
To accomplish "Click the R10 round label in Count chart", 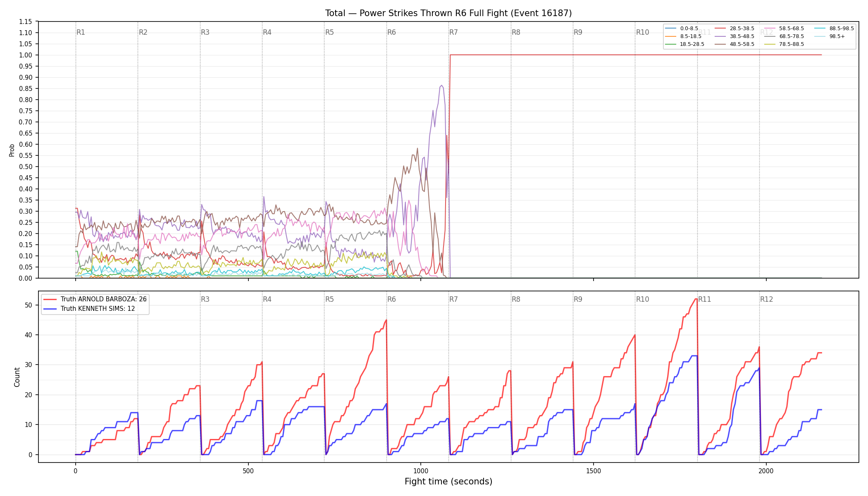I will click(642, 299).
